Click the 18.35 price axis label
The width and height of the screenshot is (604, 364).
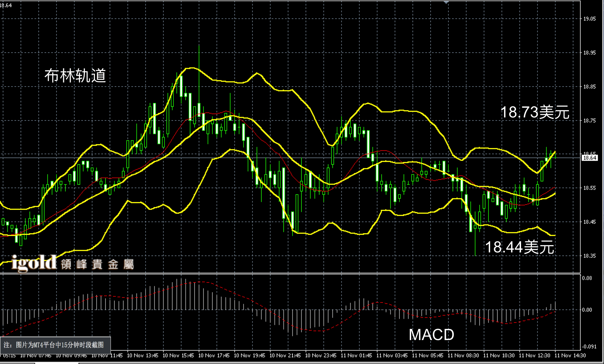click(590, 256)
